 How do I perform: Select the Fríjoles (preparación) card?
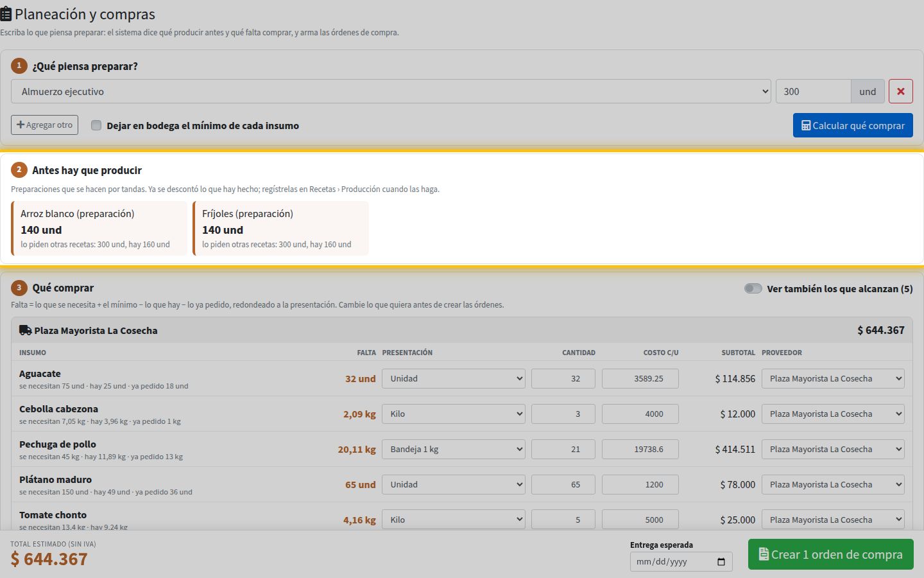point(281,228)
